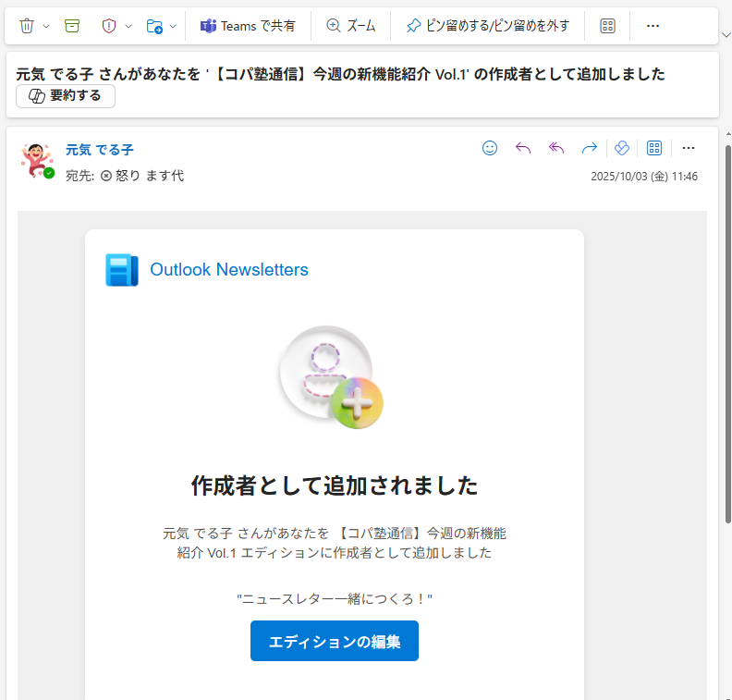Expand the Report options dropdown arrow
Image resolution: width=732 pixels, height=700 pixels.
pyautogui.click(x=128, y=26)
